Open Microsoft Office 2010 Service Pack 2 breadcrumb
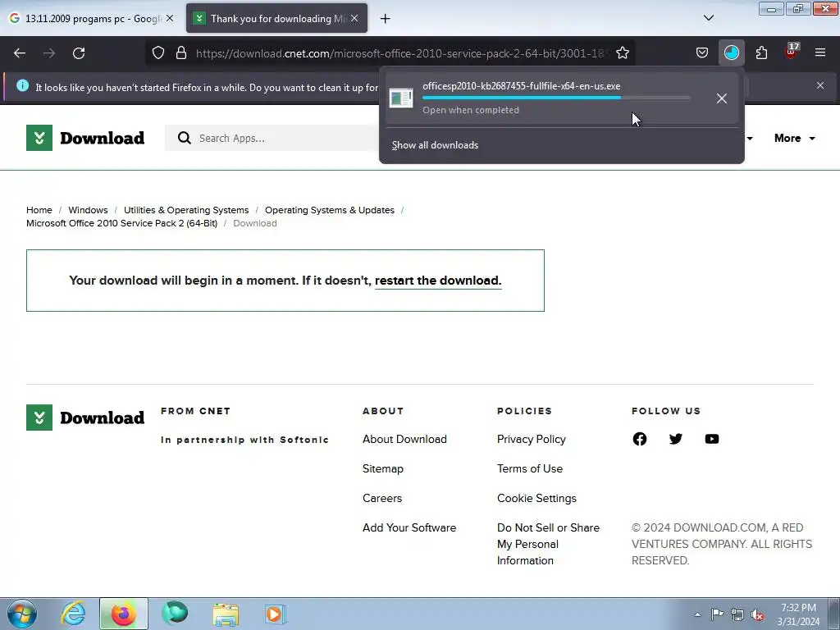Screen dimensions: 840x630 pos(121,223)
